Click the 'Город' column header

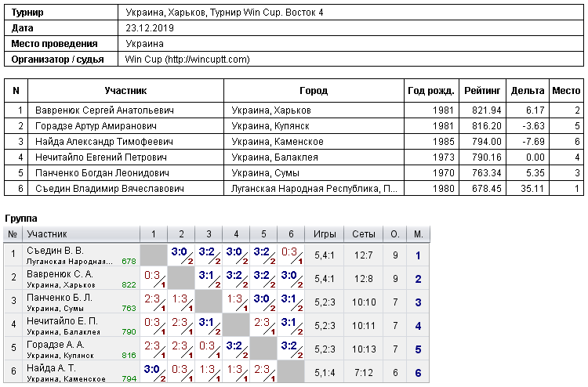[314, 91]
